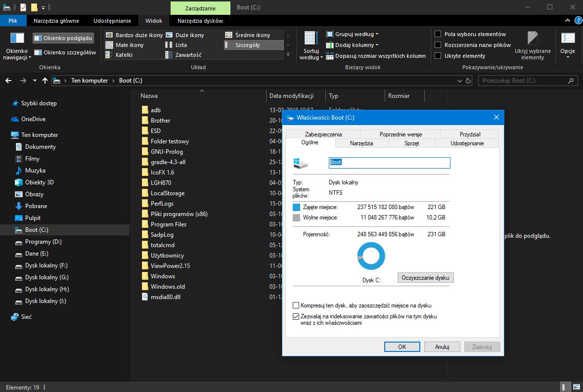Screen dimensions: 583x392
Task: Click the blue Zajęte miejsce color swatch
Action: click(x=297, y=206)
